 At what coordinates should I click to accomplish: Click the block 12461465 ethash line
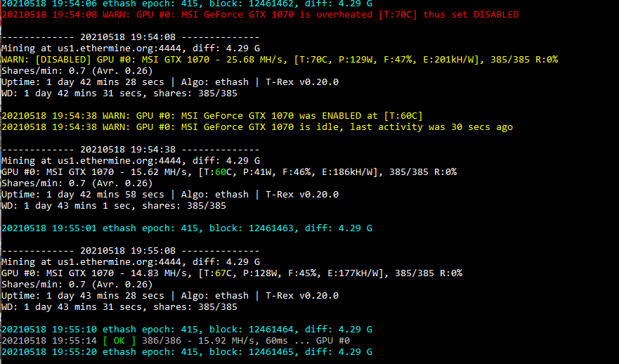pos(187,352)
